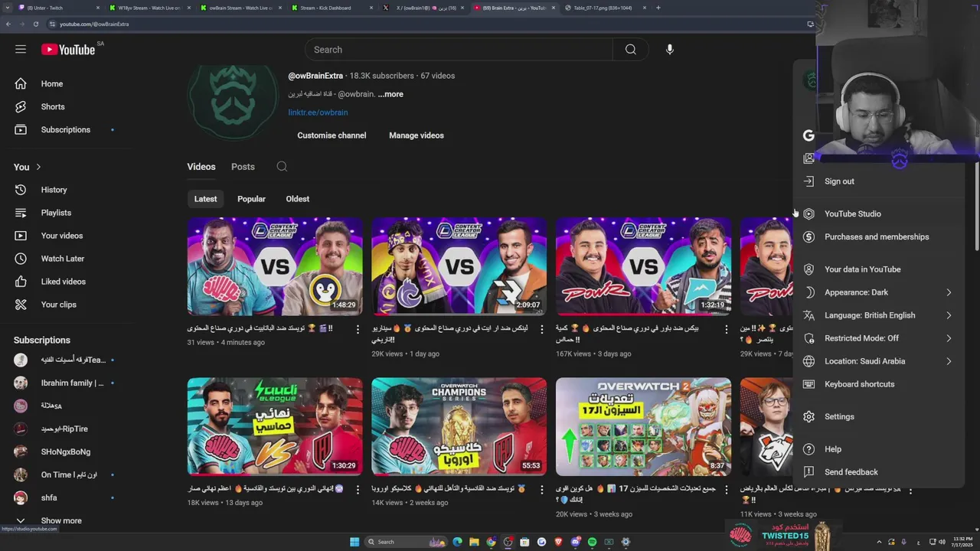Open the YouTube hamburger guide menu
The height and width of the screenshot is (551, 980).
click(x=21, y=49)
